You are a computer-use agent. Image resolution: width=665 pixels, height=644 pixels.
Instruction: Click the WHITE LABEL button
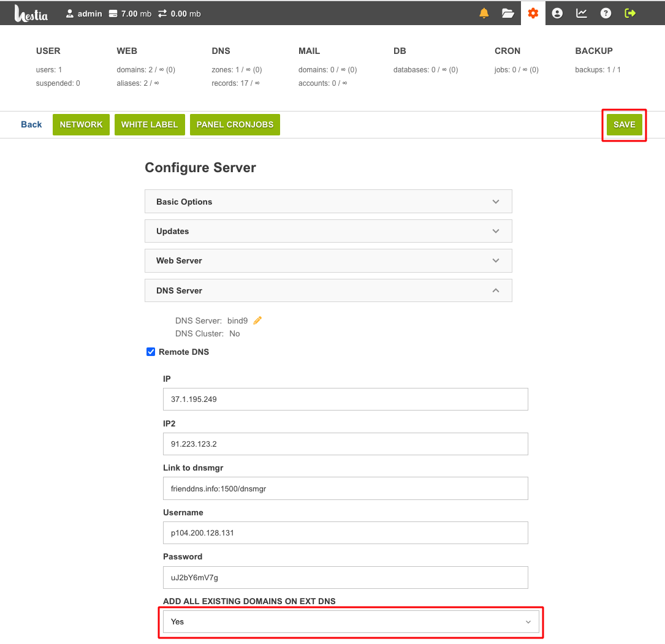(150, 124)
